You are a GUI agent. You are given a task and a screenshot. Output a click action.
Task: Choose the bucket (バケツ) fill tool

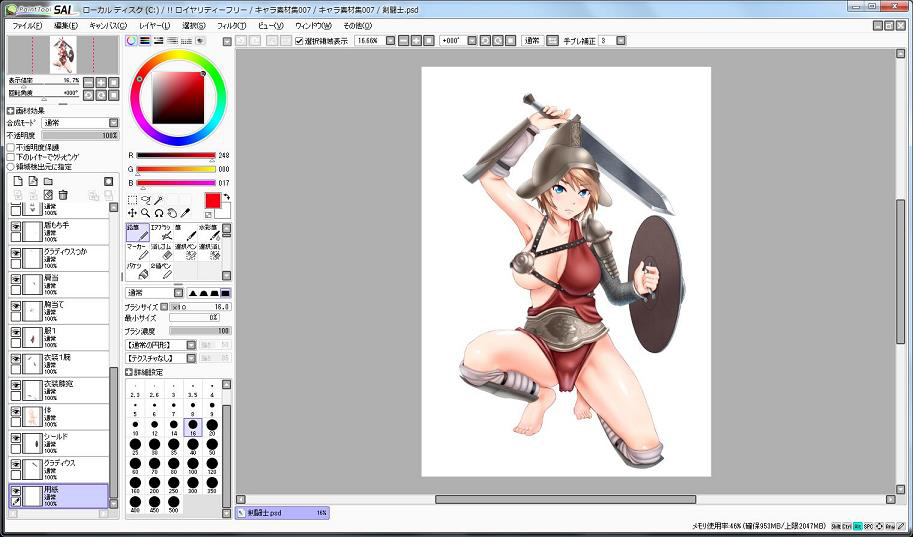pos(137,271)
